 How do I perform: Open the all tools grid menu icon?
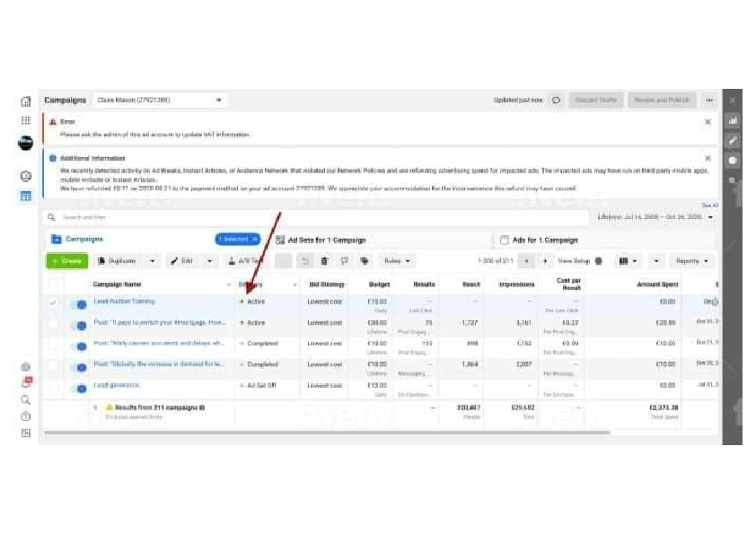[25, 120]
